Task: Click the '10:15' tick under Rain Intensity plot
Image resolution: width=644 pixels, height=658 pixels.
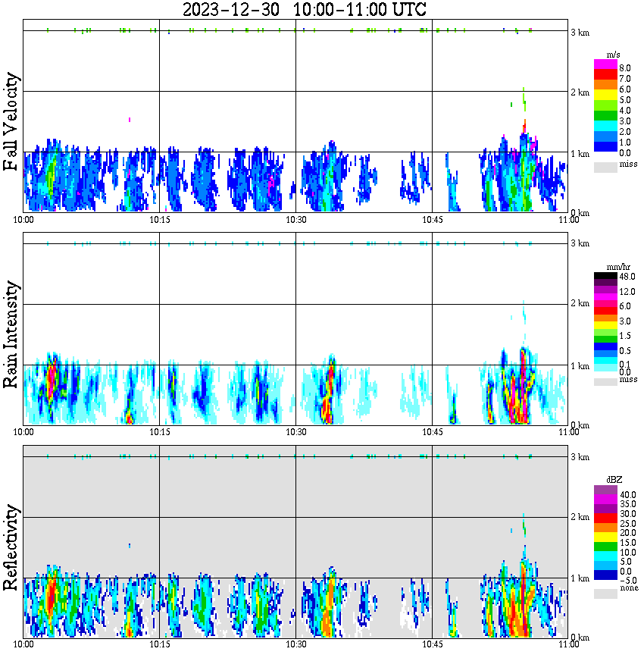Action: pyautogui.click(x=160, y=432)
